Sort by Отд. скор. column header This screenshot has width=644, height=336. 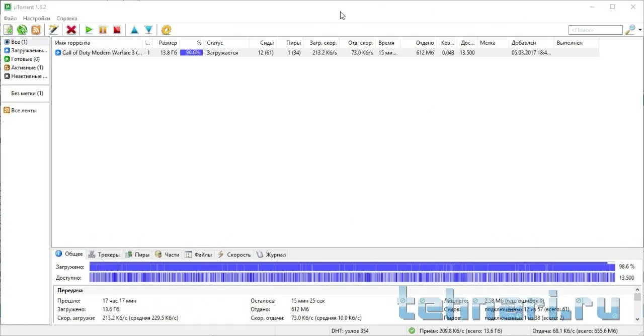tap(357, 43)
